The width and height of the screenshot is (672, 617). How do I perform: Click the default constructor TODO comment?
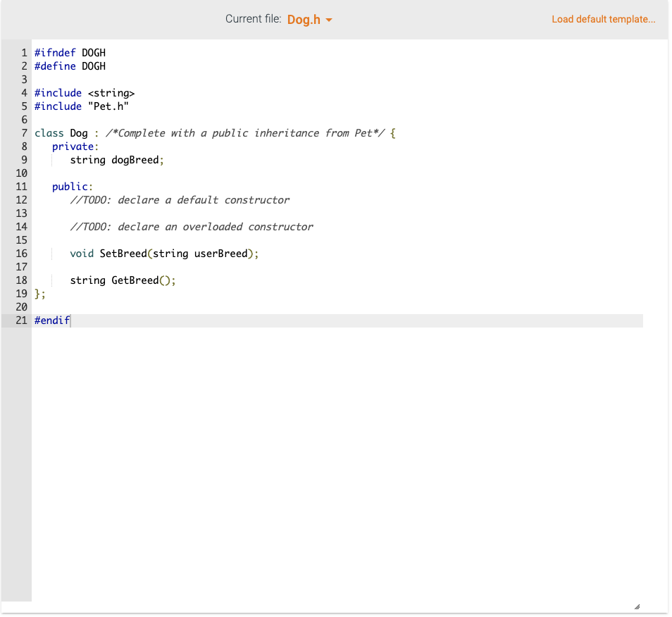tap(180, 199)
